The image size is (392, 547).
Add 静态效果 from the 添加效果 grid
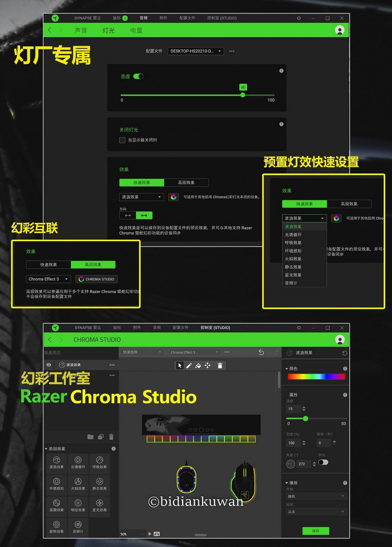click(99, 484)
